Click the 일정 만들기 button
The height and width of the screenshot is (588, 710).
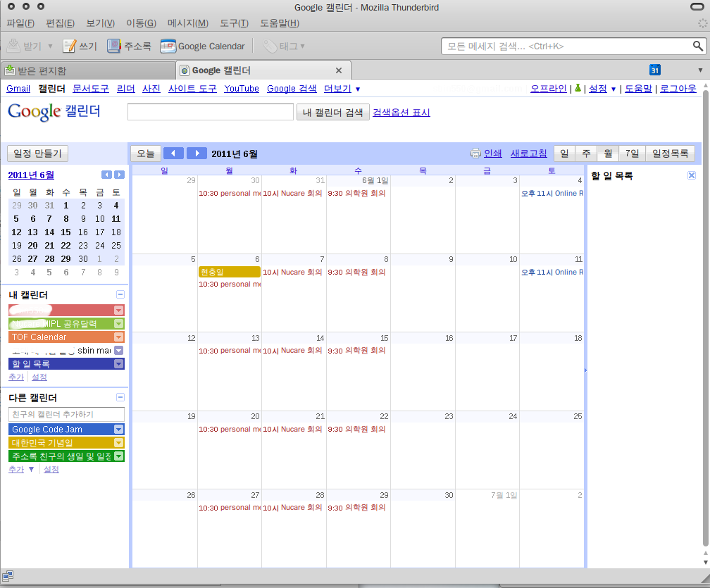coord(37,154)
